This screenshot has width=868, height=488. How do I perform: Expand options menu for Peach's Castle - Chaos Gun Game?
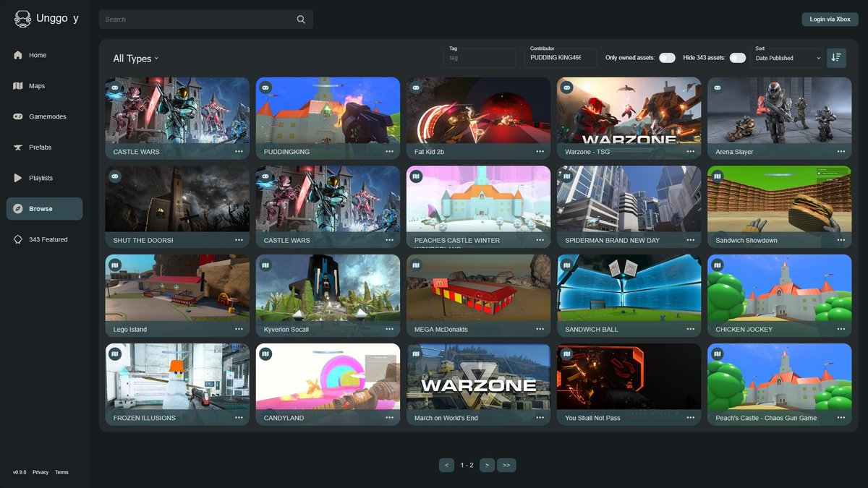pos(841,418)
